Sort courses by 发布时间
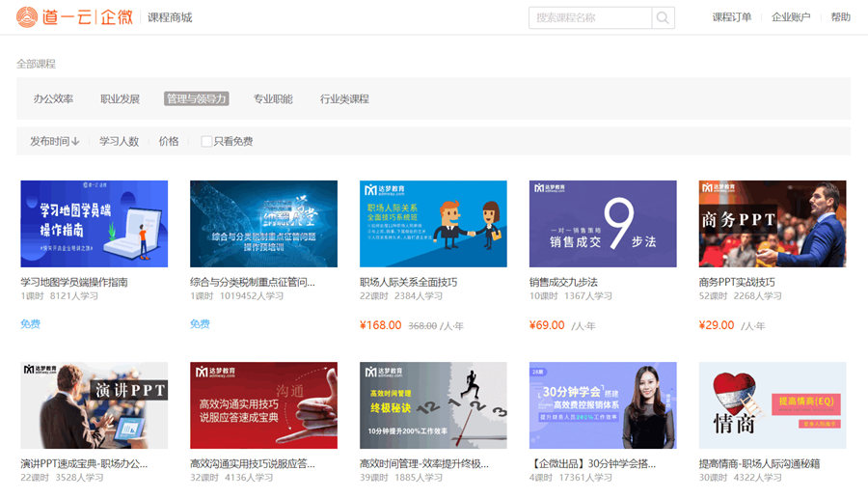 54,142
